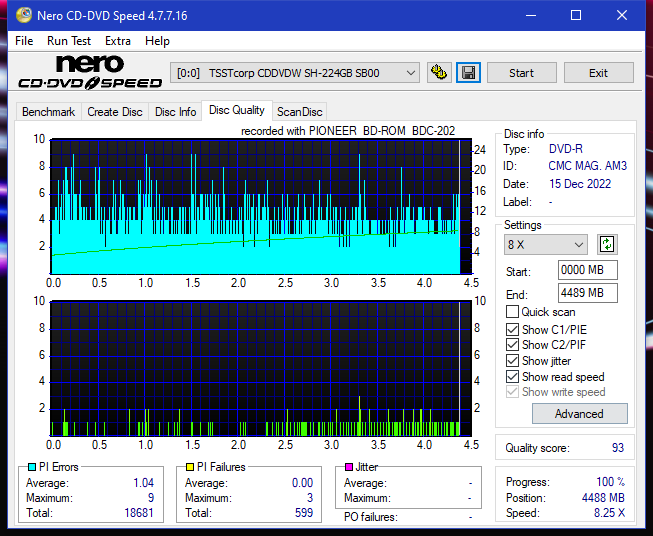Open the File menu
Screen dimensions: 653x536
pyautogui.click(x=24, y=41)
